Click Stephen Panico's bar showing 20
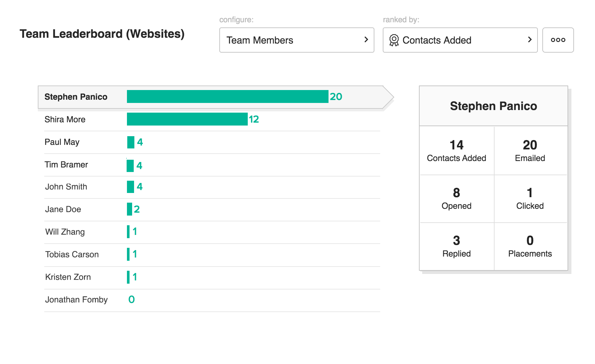This screenshot has width=595, height=364. (x=227, y=96)
